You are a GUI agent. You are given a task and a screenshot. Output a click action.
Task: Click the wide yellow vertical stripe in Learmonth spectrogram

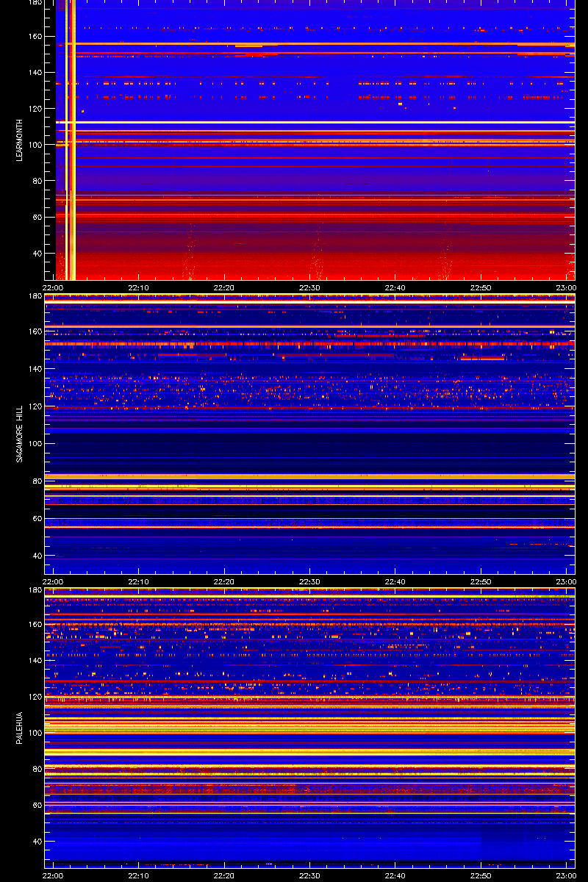(73, 140)
